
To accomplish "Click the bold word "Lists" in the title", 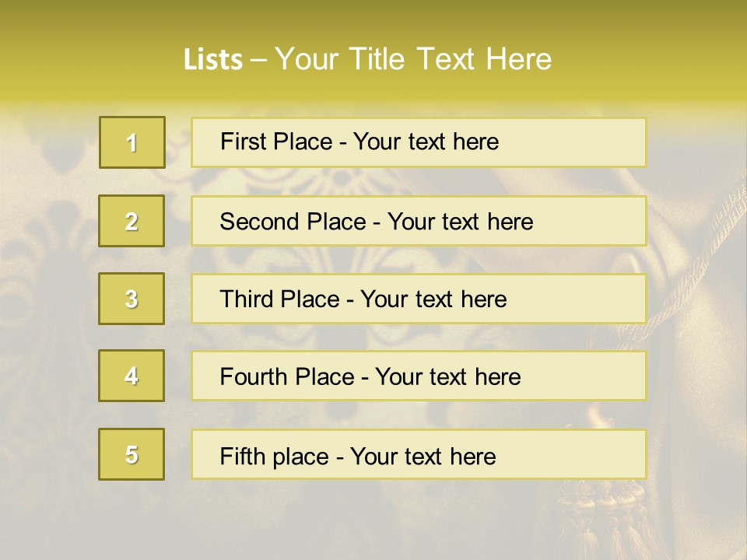I will pyautogui.click(x=213, y=60).
